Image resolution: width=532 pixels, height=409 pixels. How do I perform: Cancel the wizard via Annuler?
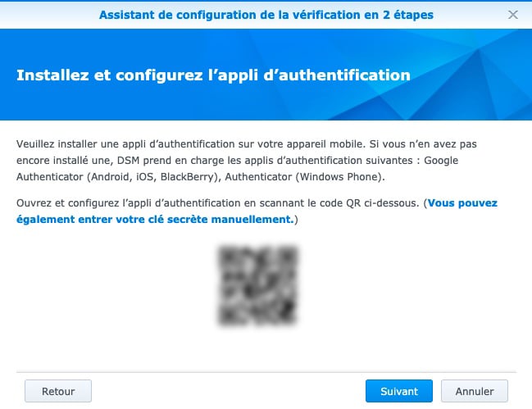[475, 391]
